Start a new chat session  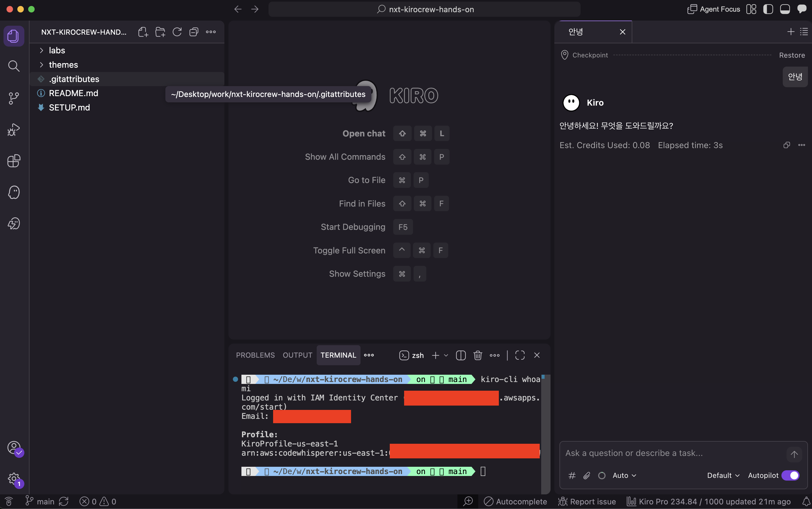(x=791, y=32)
